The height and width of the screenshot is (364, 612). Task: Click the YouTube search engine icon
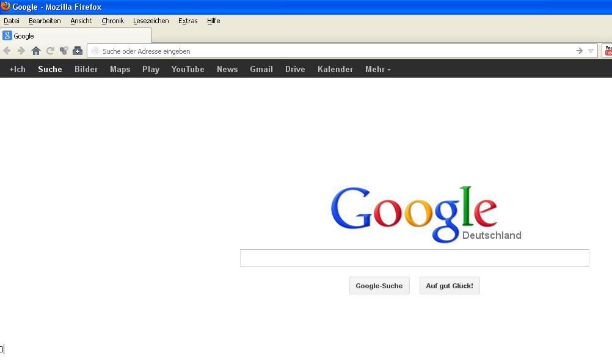pos(608,51)
